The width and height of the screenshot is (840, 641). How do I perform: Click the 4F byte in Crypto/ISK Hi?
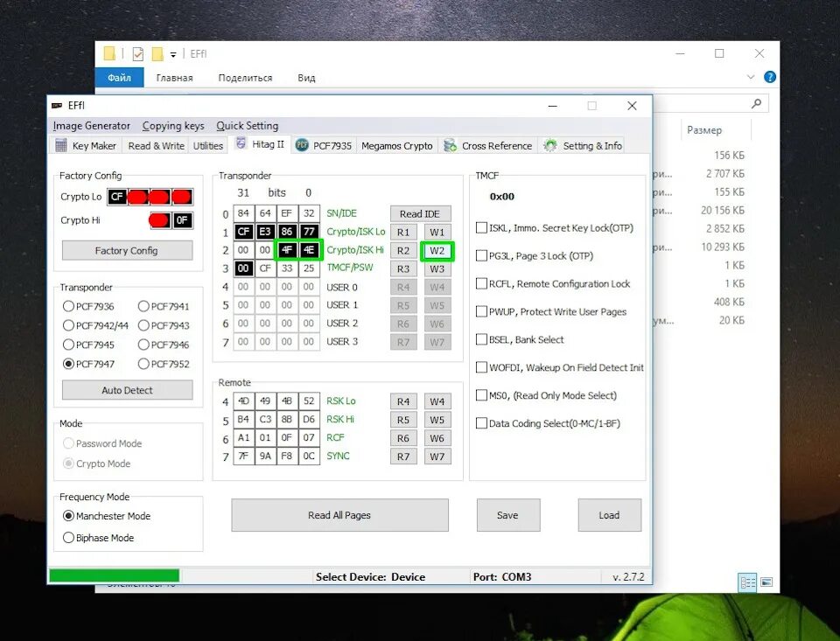(287, 250)
